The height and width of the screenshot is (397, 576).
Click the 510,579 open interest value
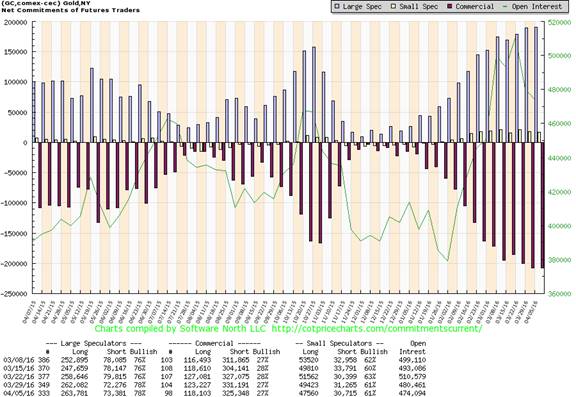coord(412,376)
